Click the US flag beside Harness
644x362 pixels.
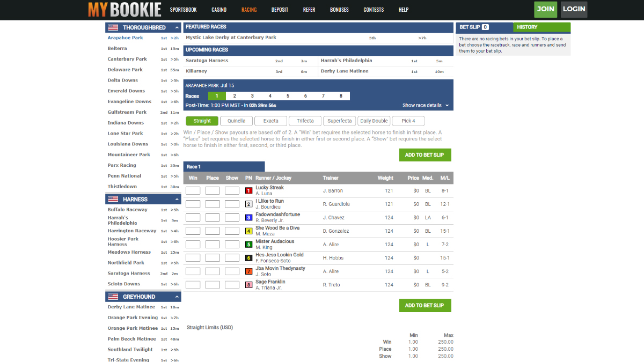point(113,199)
